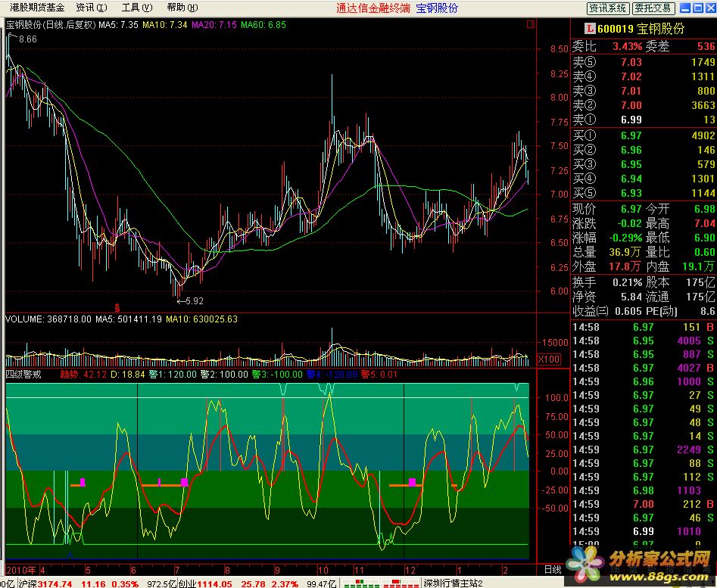717x588 pixels.
Task: Click the 2010年 label on the time axis
Action: click(21, 570)
